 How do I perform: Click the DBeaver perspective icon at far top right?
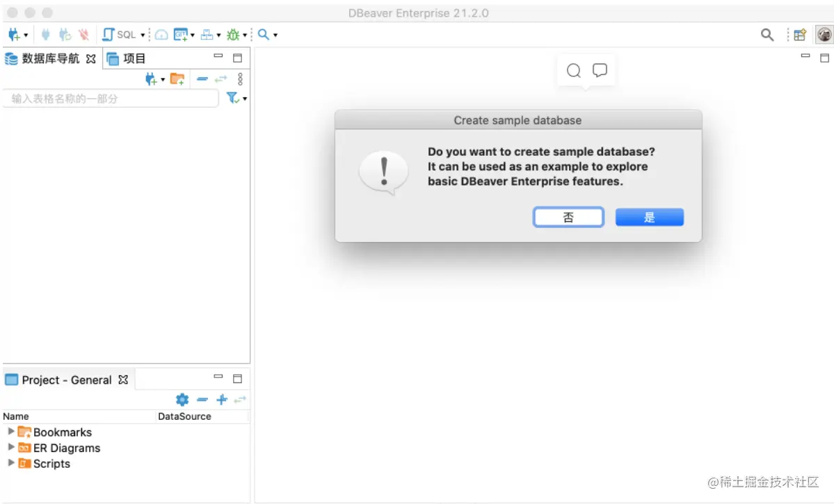824,35
